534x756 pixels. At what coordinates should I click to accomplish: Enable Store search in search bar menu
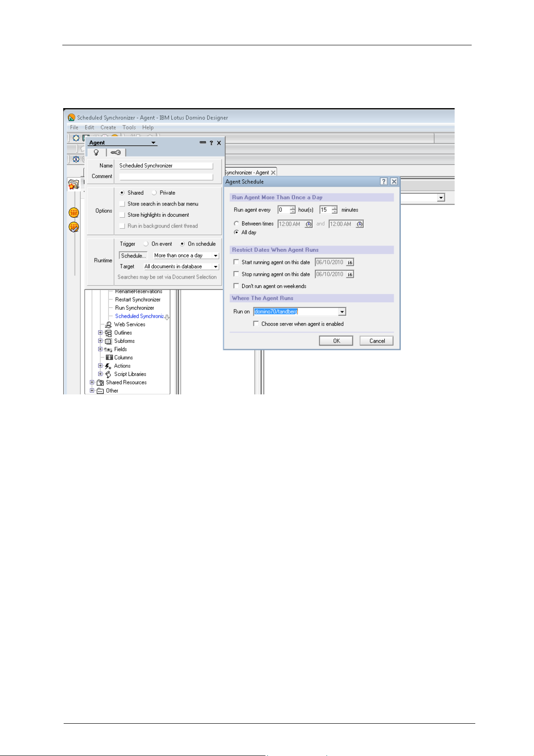(122, 204)
